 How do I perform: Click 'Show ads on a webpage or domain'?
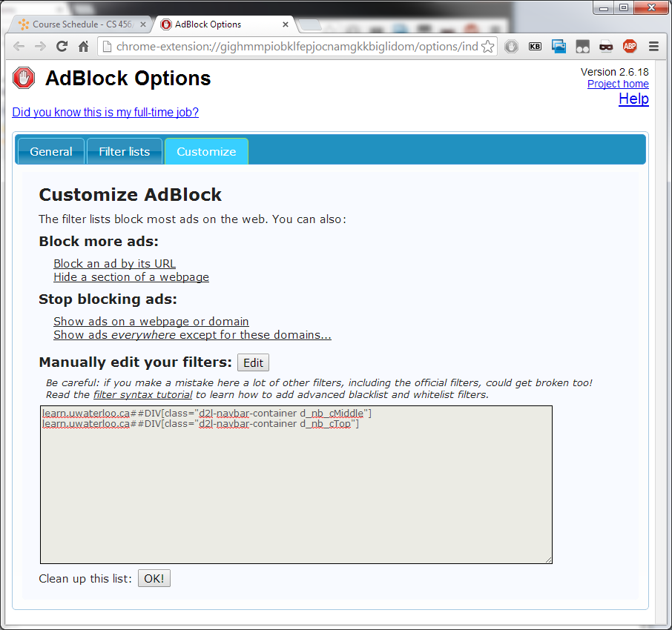151,321
